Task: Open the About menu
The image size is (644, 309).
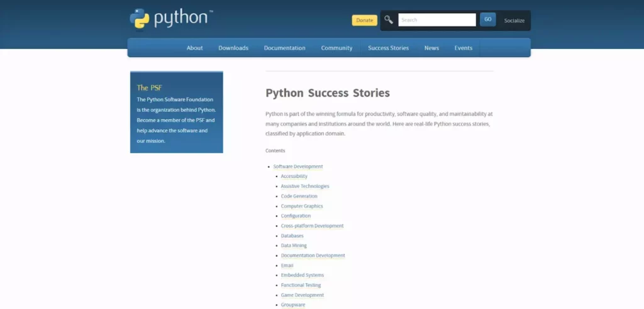Action: click(x=195, y=48)
